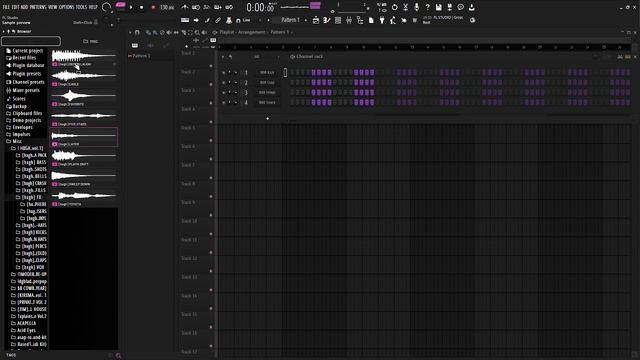Click the speech bubble icon in toolbar

click(x=460, y=7)
